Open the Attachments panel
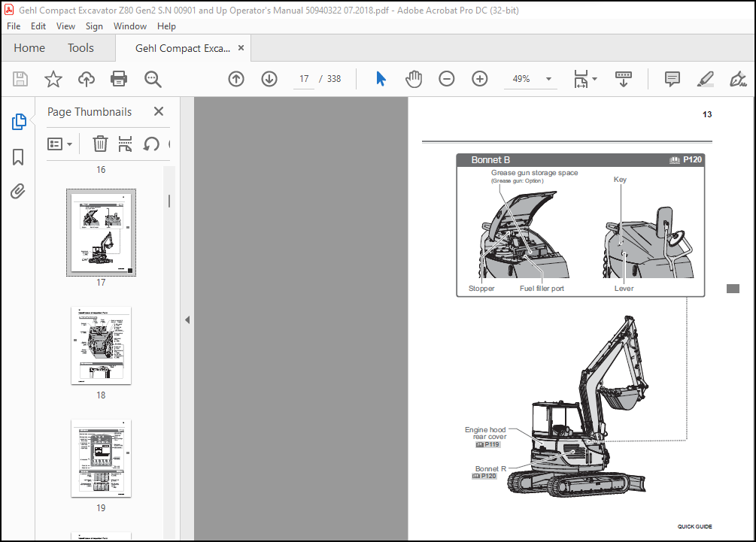This screenshot has width=756, height=542. 18,191
